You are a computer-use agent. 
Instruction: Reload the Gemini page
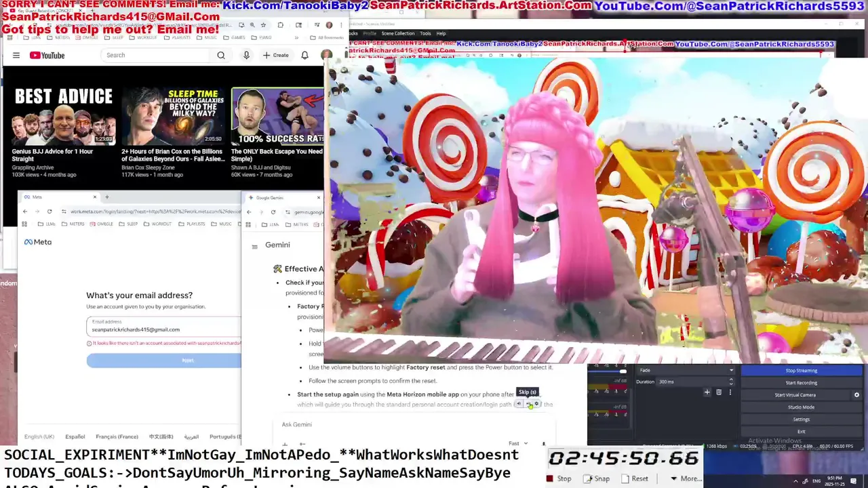(x=273, y=212)
